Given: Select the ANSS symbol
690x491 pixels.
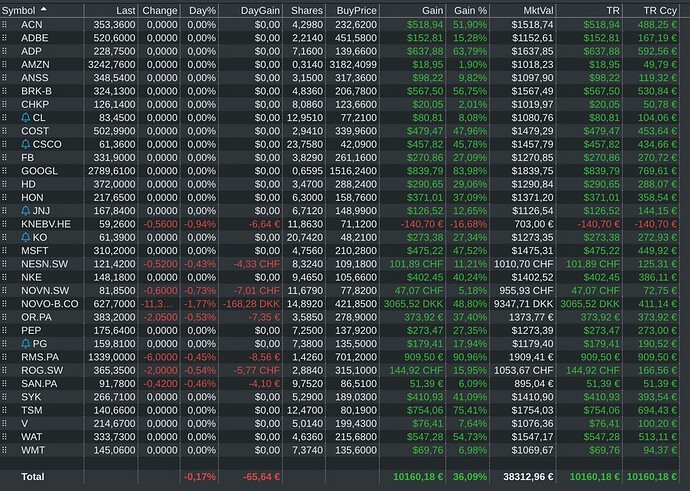Looking at the screenshot, I should coord(35,78).
